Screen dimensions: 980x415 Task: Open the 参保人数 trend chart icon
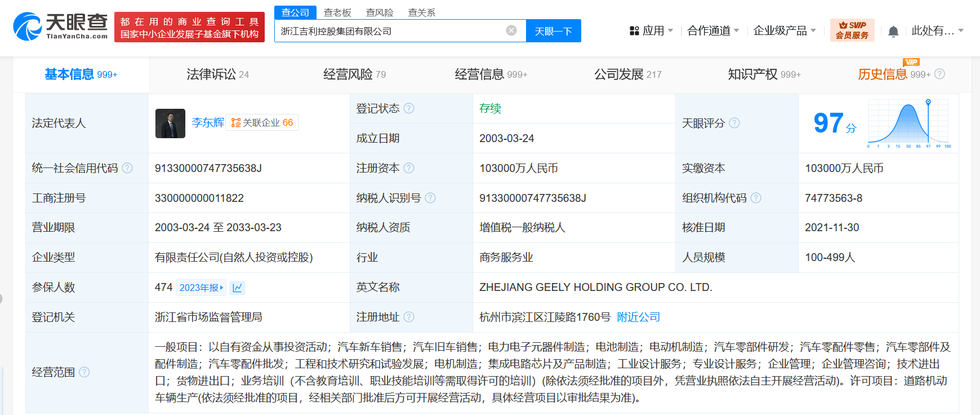[237, 288]
